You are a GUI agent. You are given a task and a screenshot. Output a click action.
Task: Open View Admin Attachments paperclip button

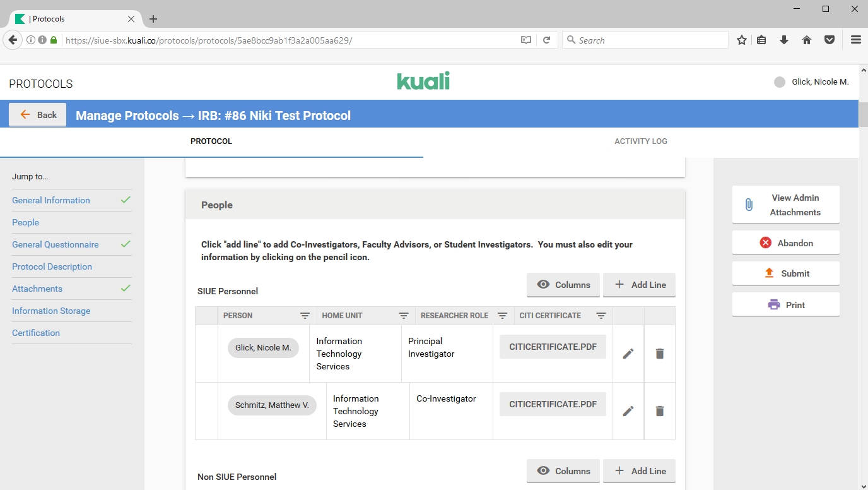click(x=785, y=205)
